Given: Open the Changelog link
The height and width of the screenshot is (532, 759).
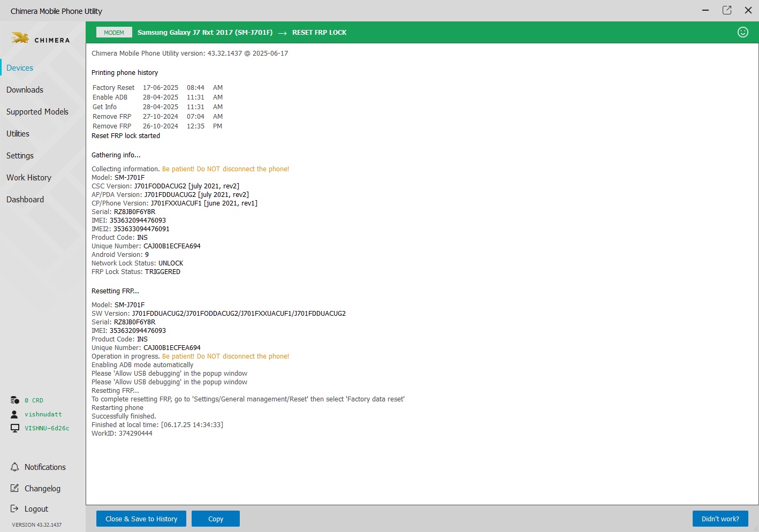Looking at the screenshot, I should 42,489.
